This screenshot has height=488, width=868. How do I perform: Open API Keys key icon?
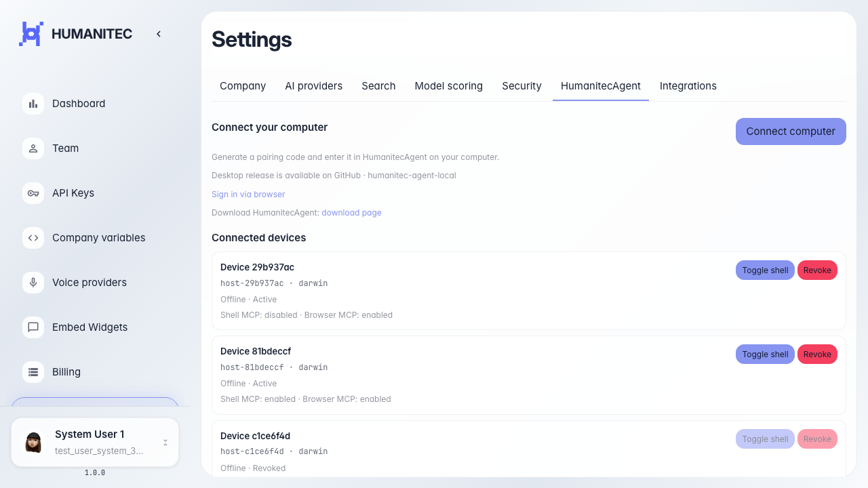(x=33, y=193)
